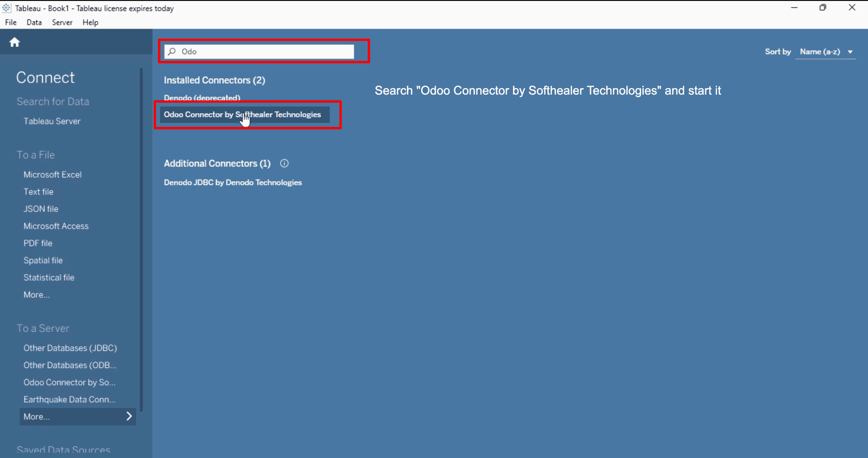
Task: Open Tableau Server under Search for Data
Action: tap(52, 121)
